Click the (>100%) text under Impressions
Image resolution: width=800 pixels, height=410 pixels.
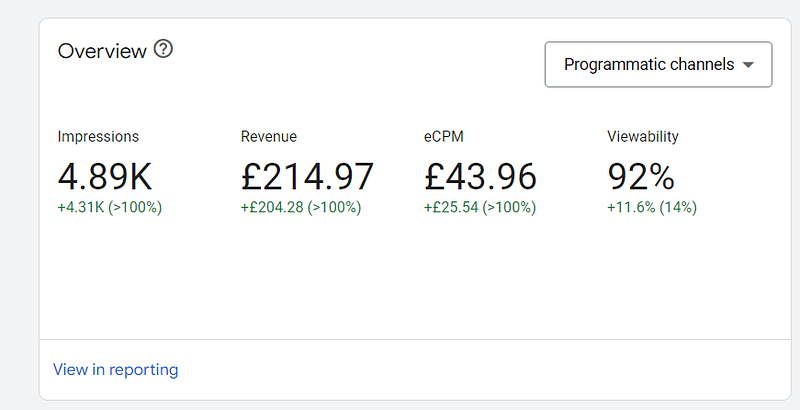135,208
